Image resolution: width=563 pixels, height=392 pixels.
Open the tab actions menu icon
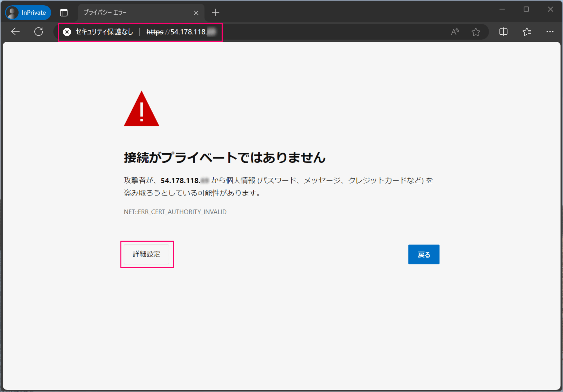[x=64, y=13]
